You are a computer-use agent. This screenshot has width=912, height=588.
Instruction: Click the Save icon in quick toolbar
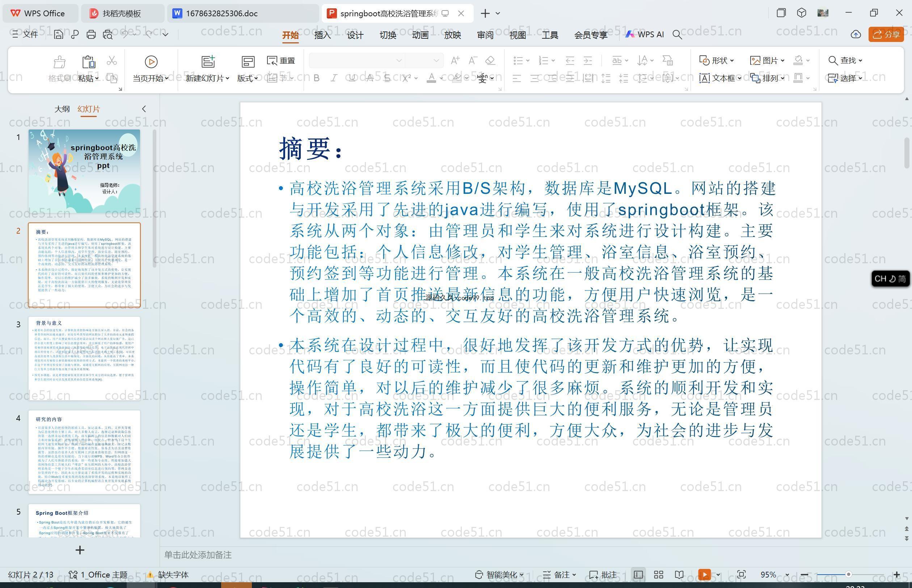click(59, 34)
